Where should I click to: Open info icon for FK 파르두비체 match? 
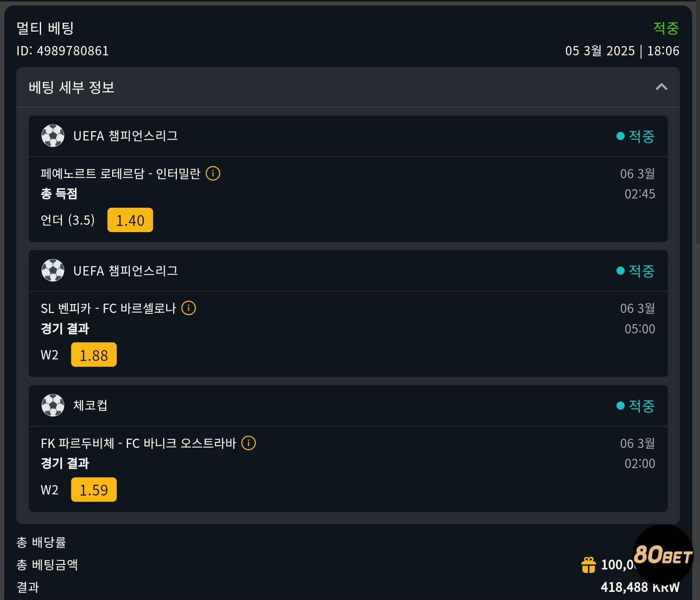coord(249,443)
